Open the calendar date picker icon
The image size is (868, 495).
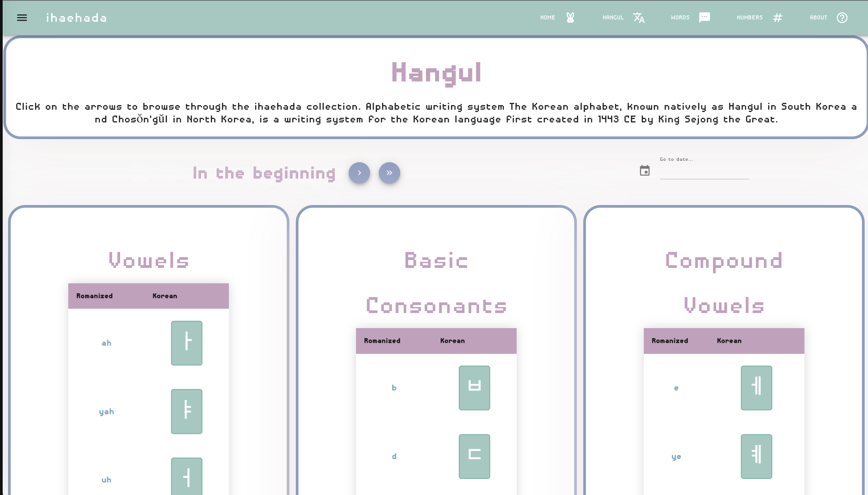click(x=644, y=170)
